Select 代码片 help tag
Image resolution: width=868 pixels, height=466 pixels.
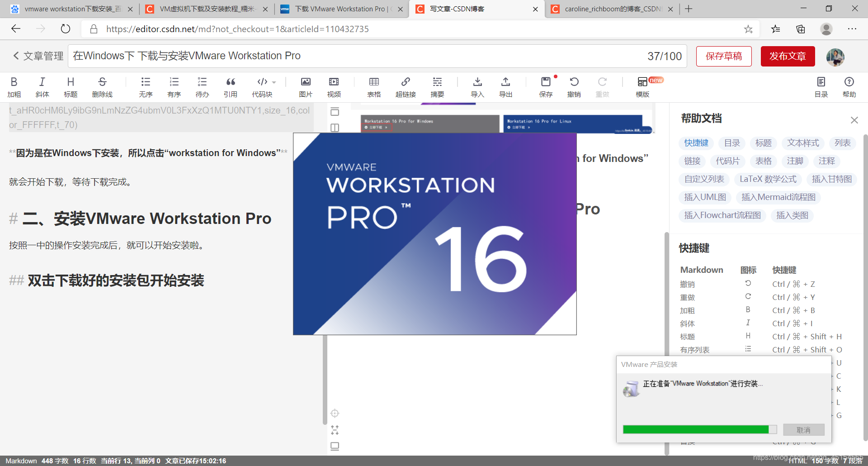pos(727,161)
